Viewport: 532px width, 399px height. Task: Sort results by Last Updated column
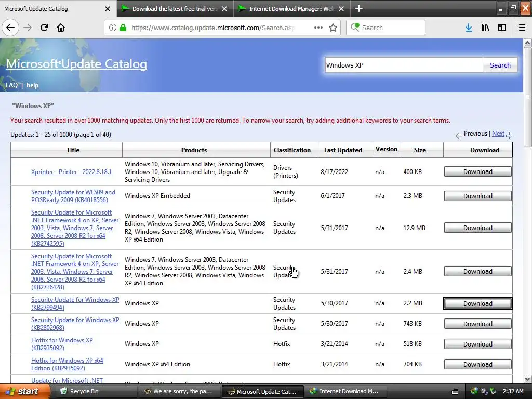[343, 150]
